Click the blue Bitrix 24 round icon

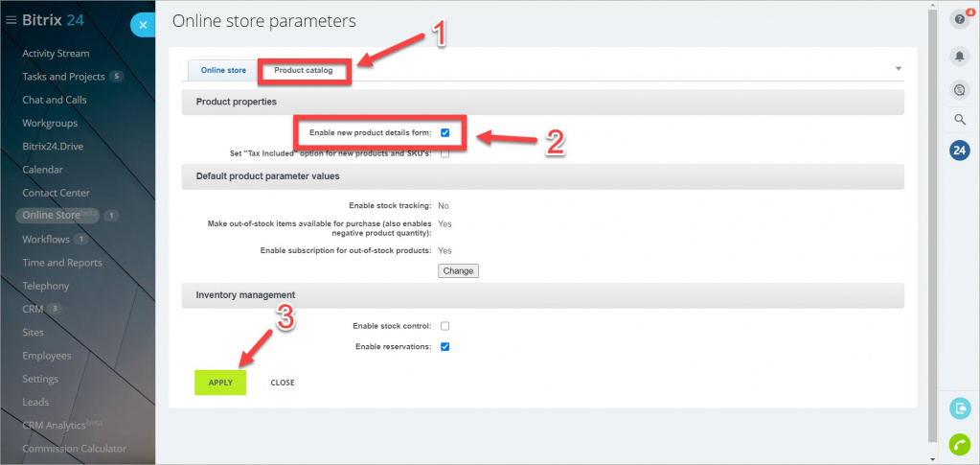959,151
